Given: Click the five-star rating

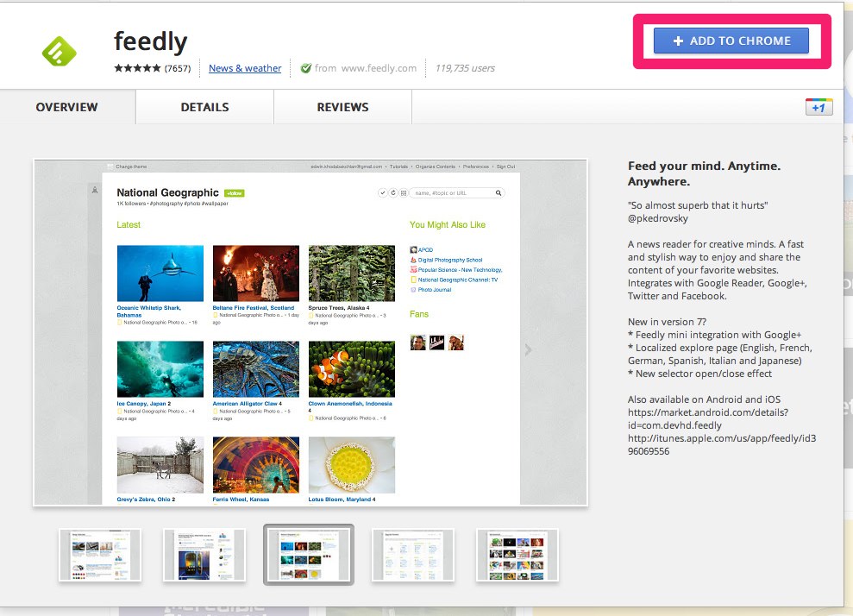Looking at the screenshot, I should [x=138, y=68].
